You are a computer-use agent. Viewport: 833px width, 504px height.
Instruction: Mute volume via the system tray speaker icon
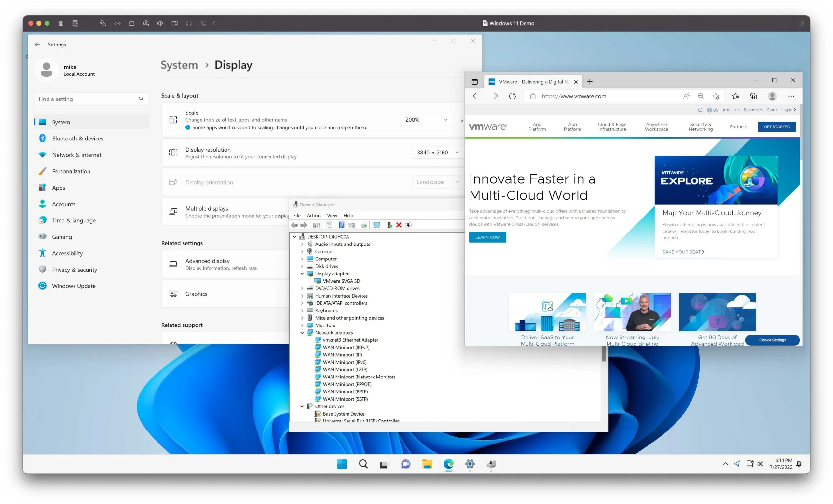760,464
